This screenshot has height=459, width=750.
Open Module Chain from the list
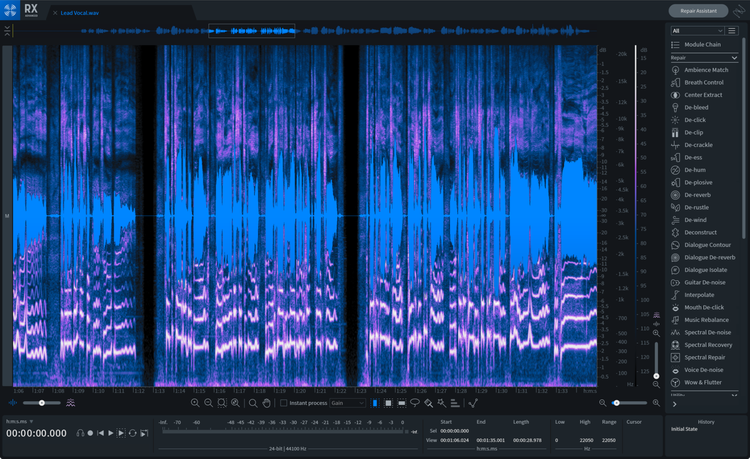(703, 45)
